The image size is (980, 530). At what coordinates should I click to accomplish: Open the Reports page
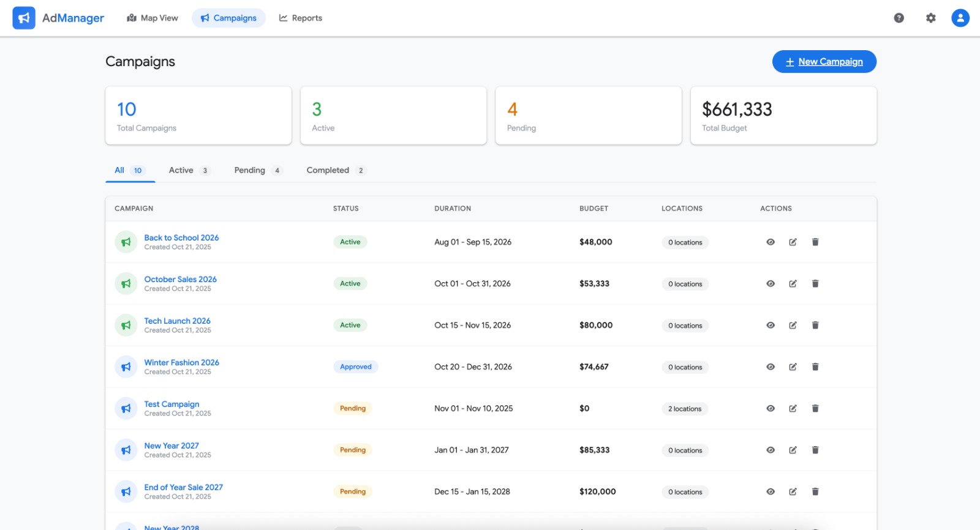point(300,18)
